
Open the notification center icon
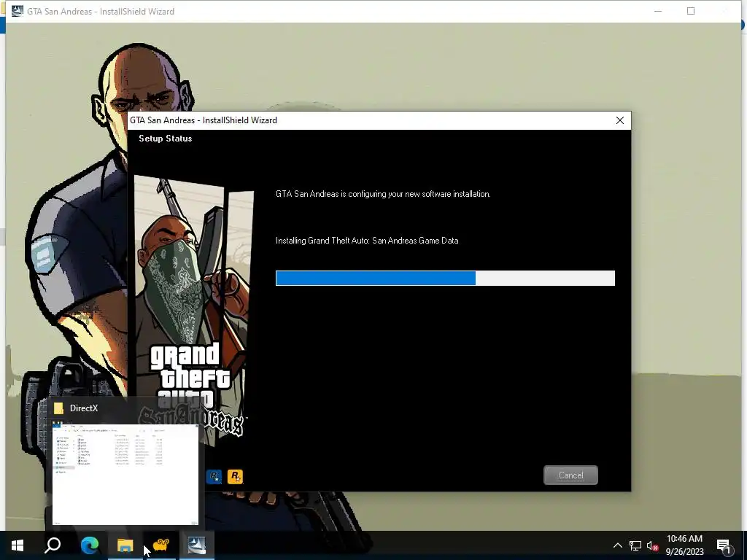click(724, 545)
